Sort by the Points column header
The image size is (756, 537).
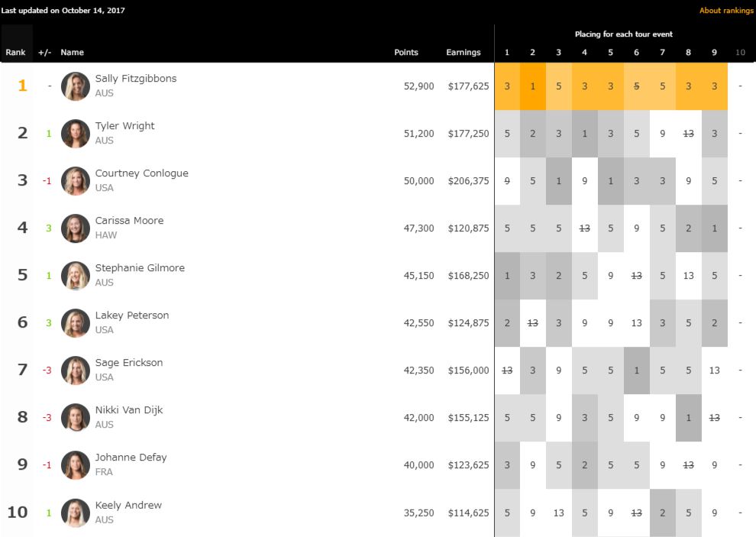click(x=406, y=53)
